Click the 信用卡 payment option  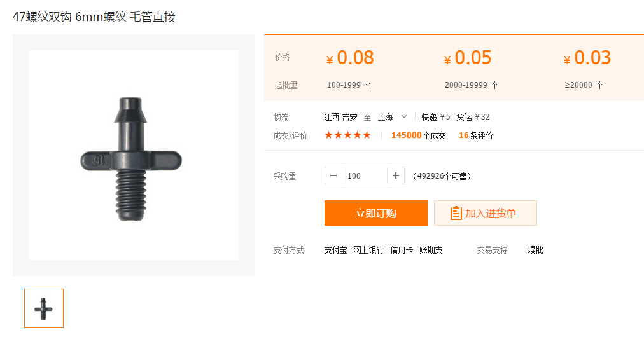(402, 251)
